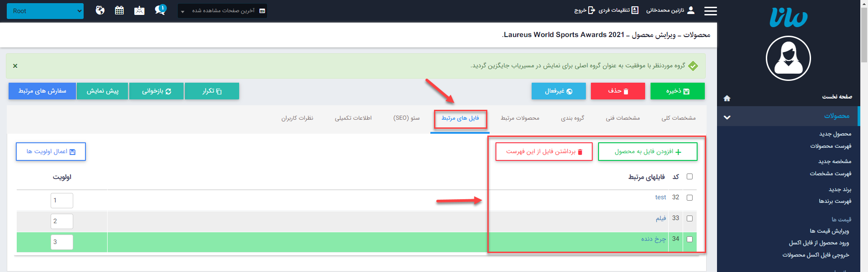Check the row 34 چرخ دنده checkbox
868x272 pixels.
click(x=689, y=239)
